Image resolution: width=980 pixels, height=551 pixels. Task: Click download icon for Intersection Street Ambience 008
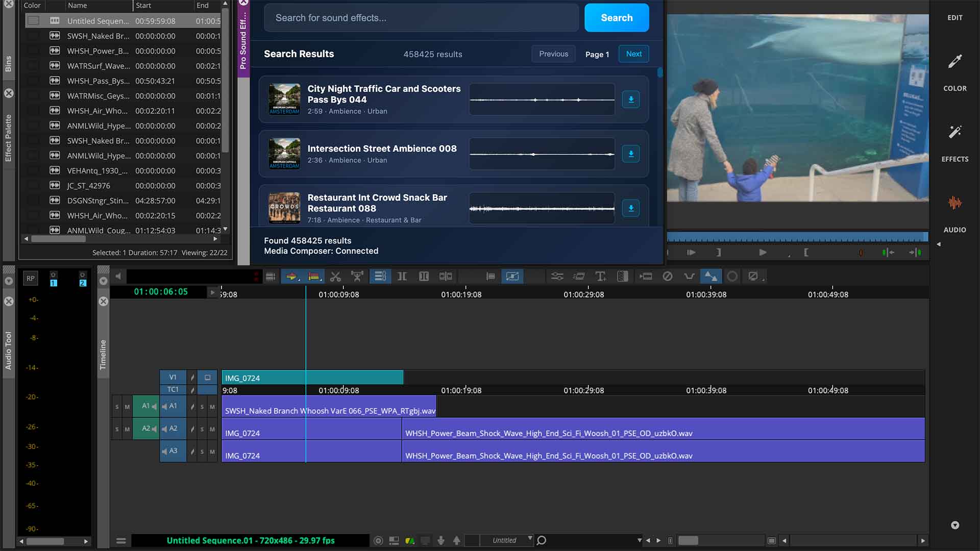[631, 154]
